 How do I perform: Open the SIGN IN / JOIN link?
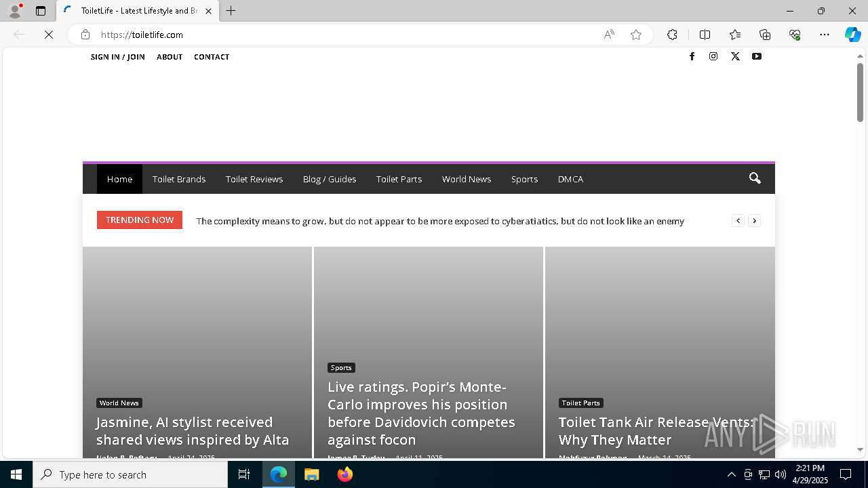[118, 57]
